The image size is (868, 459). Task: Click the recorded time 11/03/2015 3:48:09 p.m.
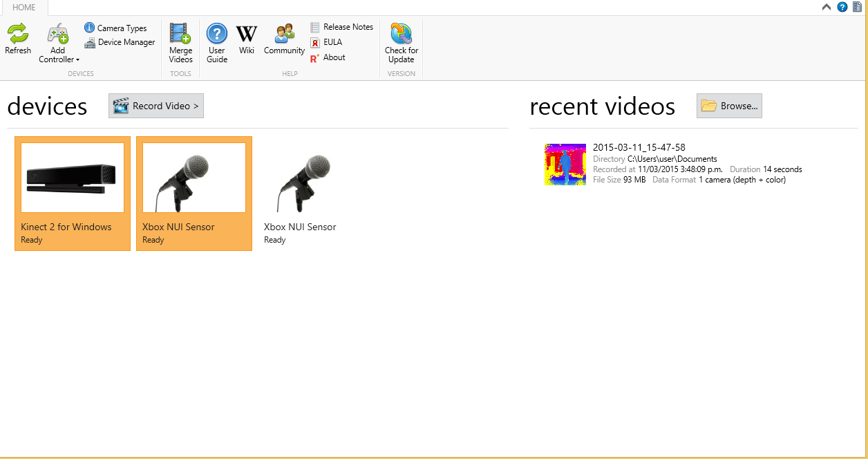coord(681,169)
